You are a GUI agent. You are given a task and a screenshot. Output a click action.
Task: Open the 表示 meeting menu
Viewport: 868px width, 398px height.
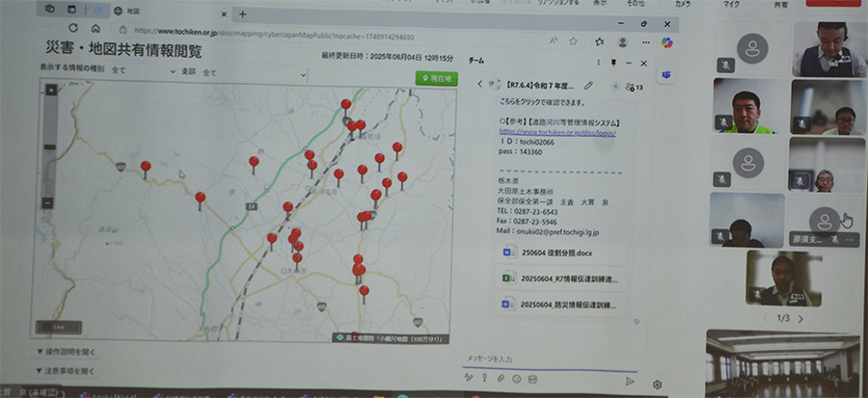click(x=600, y=3)
